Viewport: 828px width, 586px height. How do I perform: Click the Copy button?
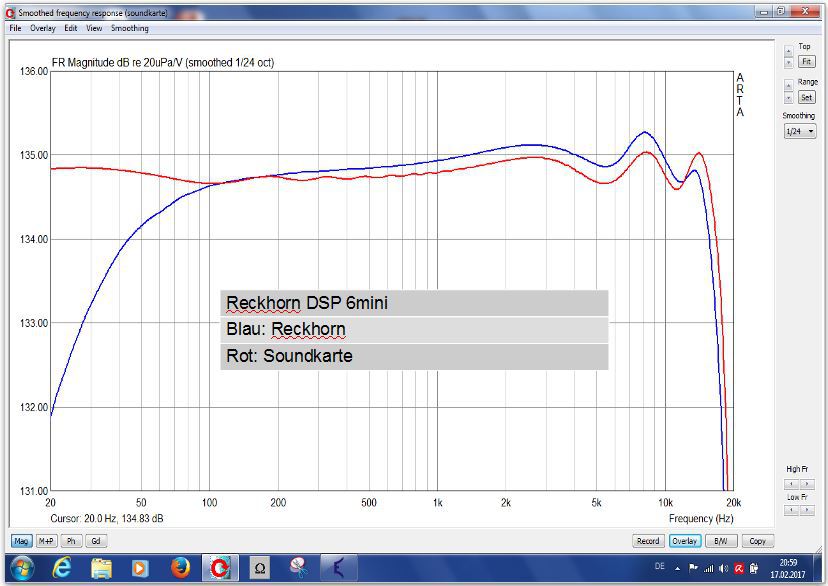tap(757, 541)
